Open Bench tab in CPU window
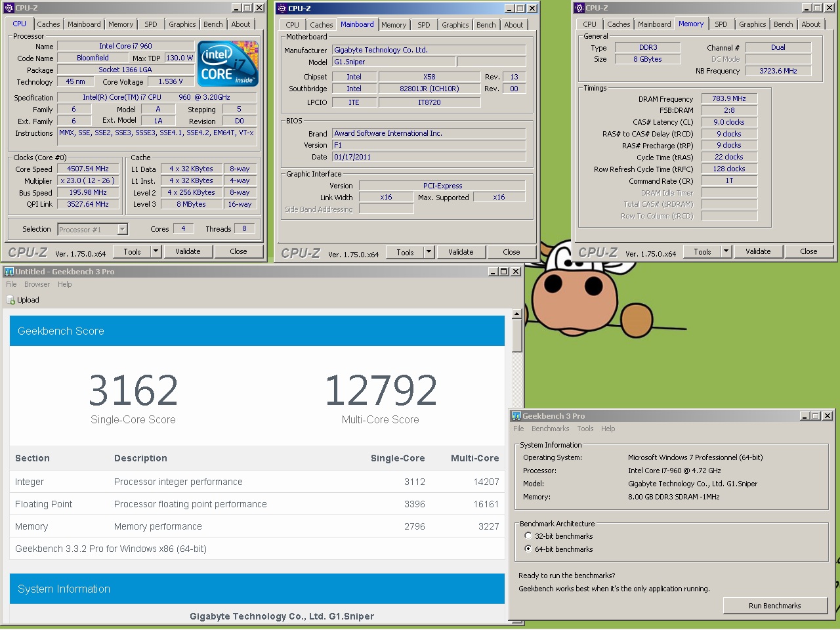 (213, 24)
